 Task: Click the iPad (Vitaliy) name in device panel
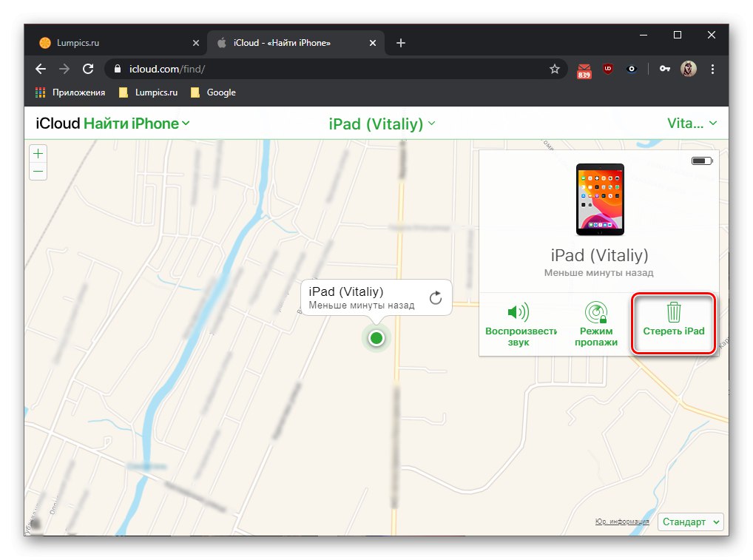click(x=599, y=255)
